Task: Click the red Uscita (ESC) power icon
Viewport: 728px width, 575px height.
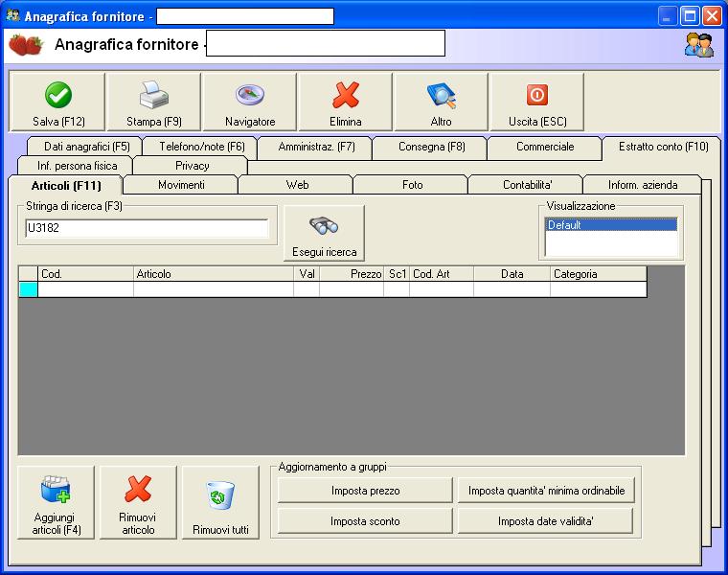Action: pos(537,95)
